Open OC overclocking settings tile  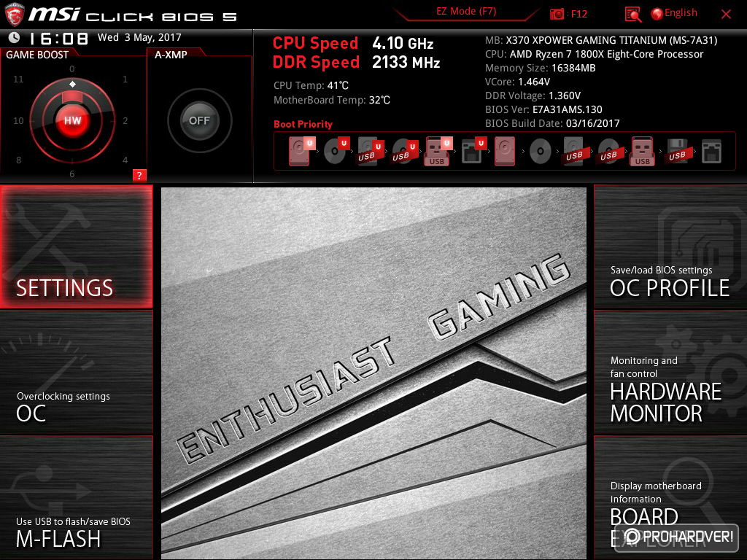point(77,373)
